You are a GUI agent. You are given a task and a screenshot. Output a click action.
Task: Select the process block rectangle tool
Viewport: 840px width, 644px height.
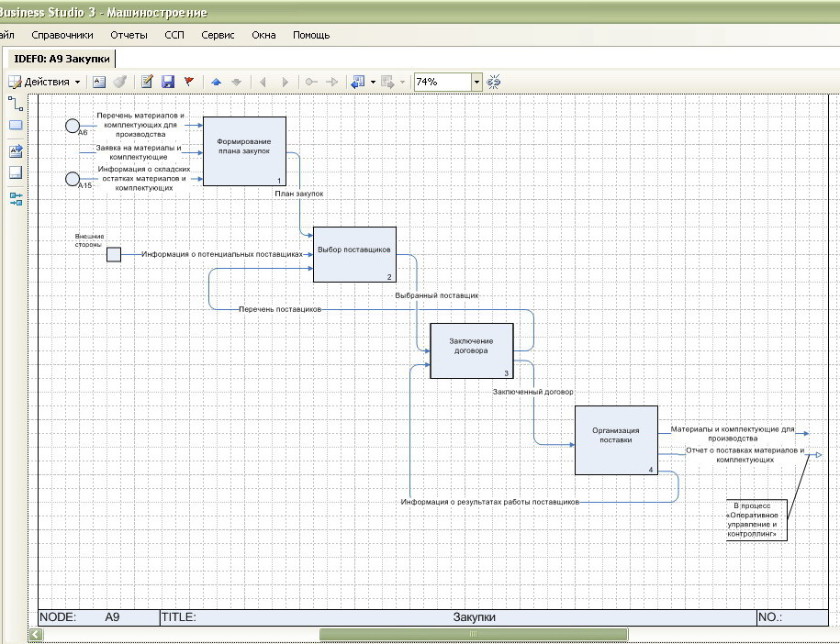click(16, 126)
